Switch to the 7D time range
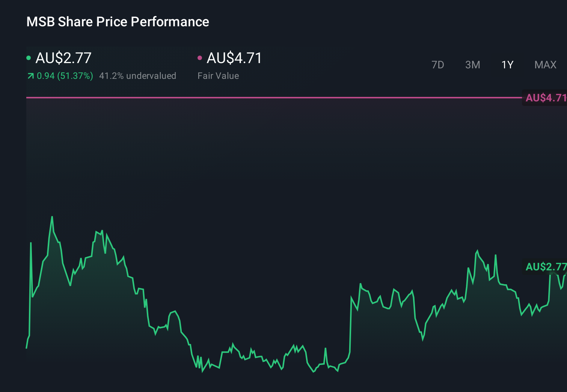 pyautogui.click(x=438, y=65)
